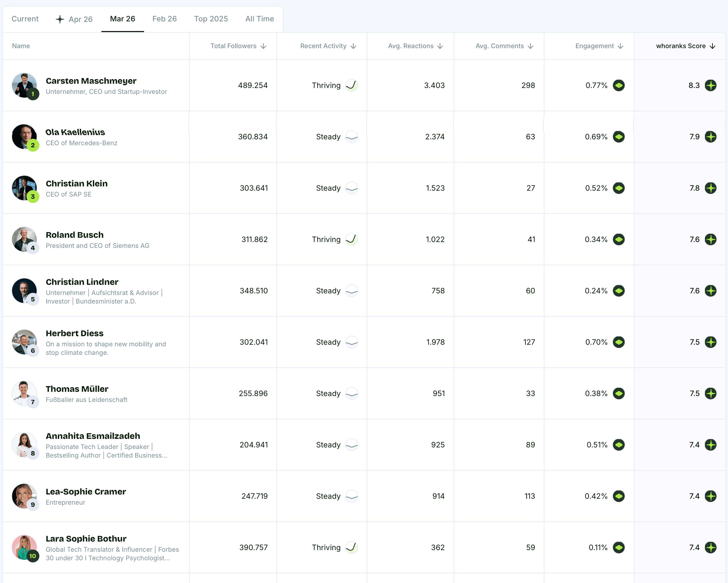This screenshot has height=583, width=728.
Task: Open Christian Lindner's profile name link
Action: pyautogui.click(x=82, y=282)
